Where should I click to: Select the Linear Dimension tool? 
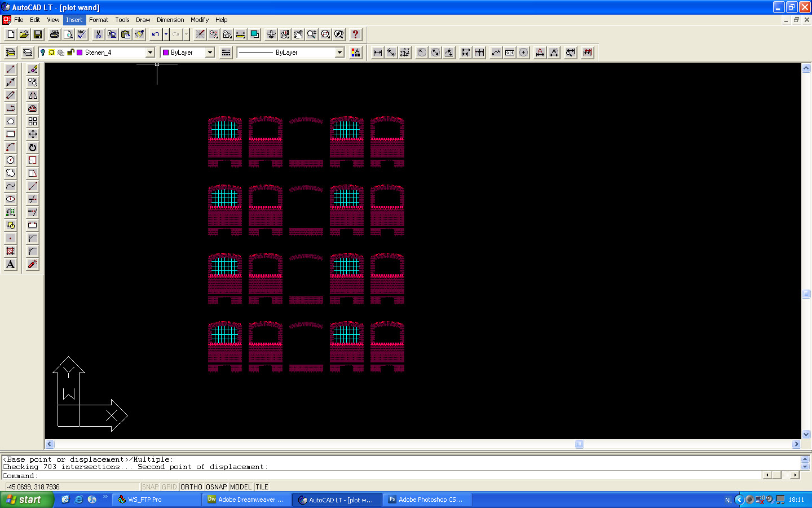click(376, 52)
